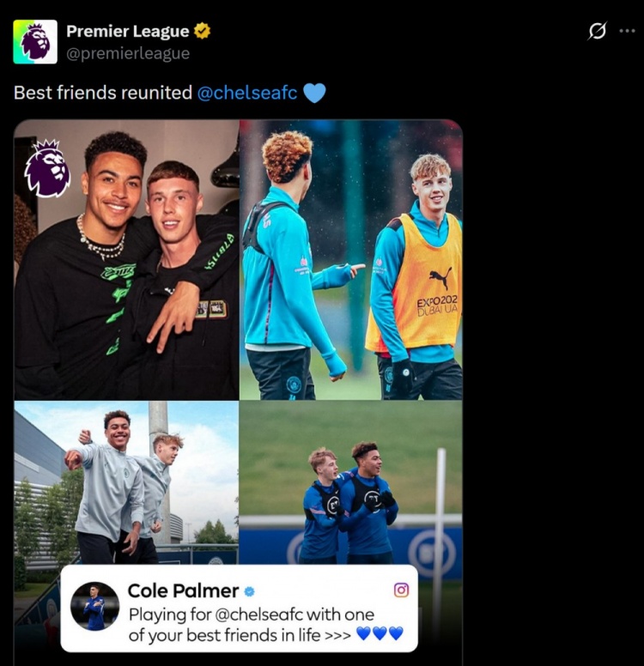The image size is (644, 666).
Task: Click the Premier League display name
Action: [x=128, y=31]
